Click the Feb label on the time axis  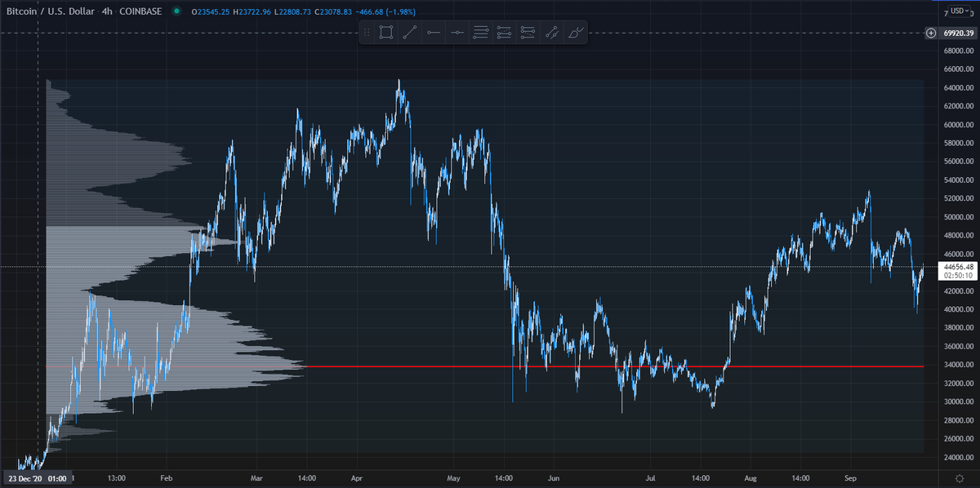pos(167,478)
